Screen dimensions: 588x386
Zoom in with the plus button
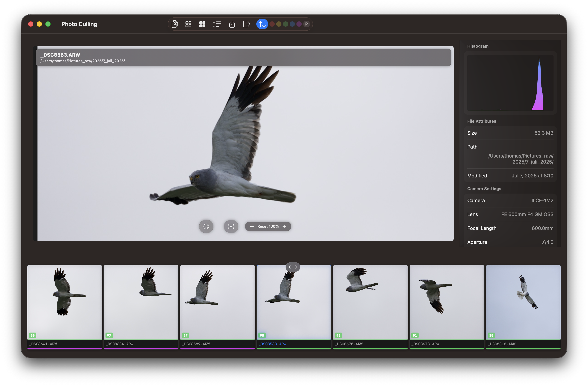click(x=284, y=226)
